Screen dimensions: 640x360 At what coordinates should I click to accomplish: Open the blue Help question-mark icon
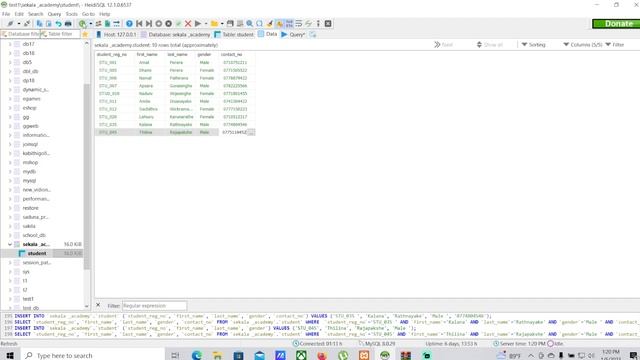click(129, 24)
